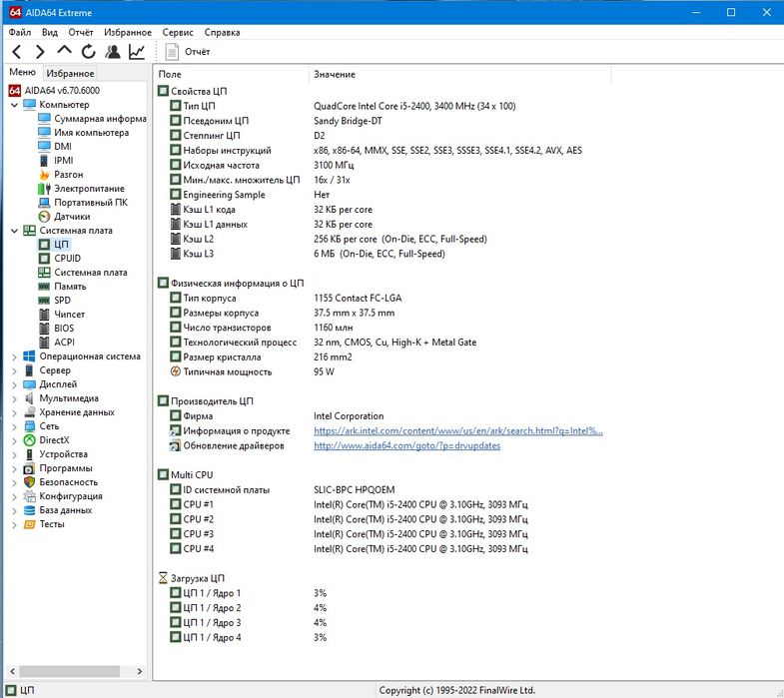Expand the Хранение данных node
The image size is (784, 698).
pyautogui.click(x=15, y=413)
